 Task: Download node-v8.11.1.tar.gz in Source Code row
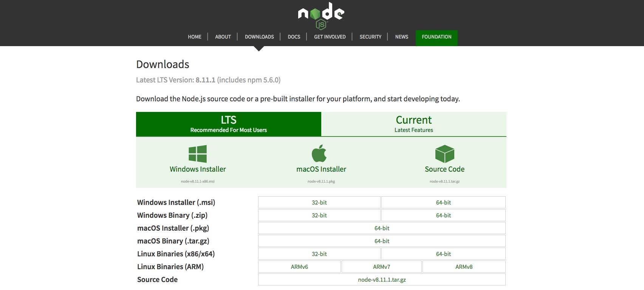point(382,279)
